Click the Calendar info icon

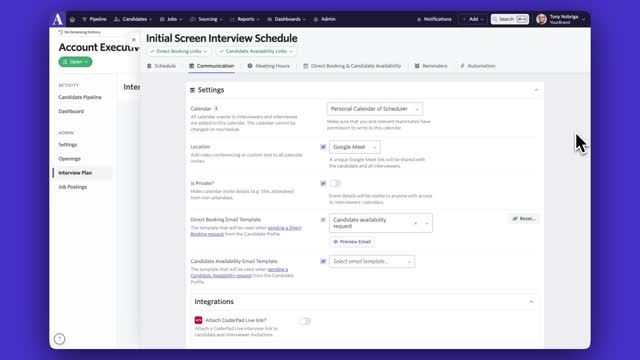(216, 109)
